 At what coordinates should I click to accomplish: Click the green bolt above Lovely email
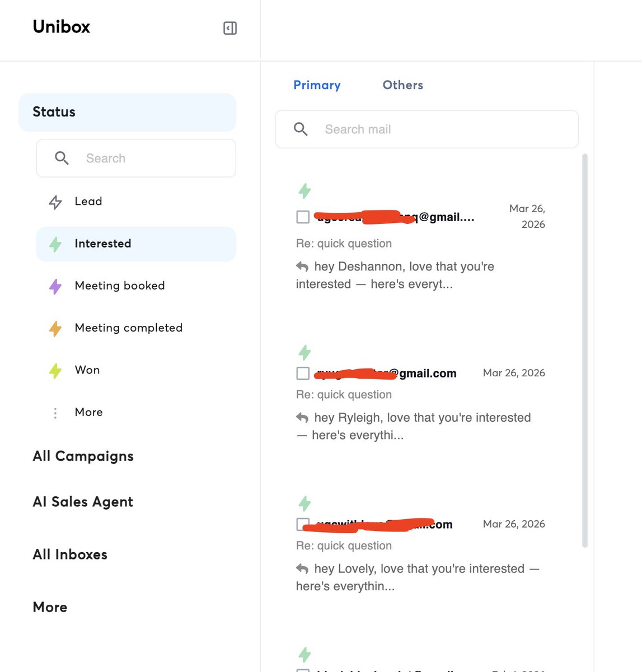click(304, 504)
